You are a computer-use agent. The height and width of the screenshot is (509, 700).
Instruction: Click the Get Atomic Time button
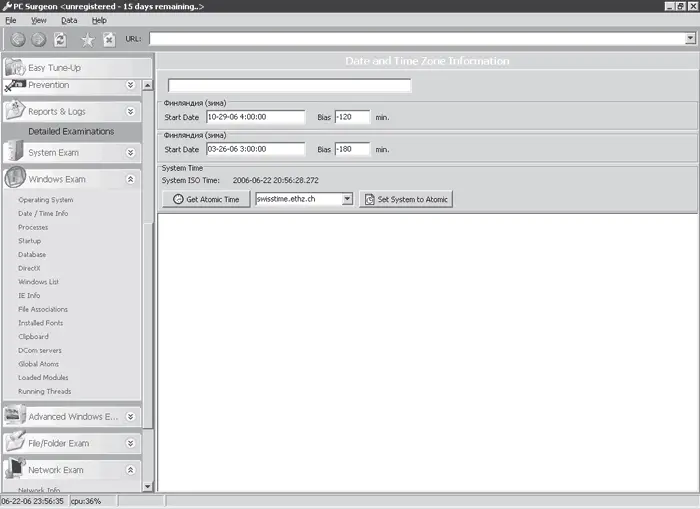pos(206,199)
